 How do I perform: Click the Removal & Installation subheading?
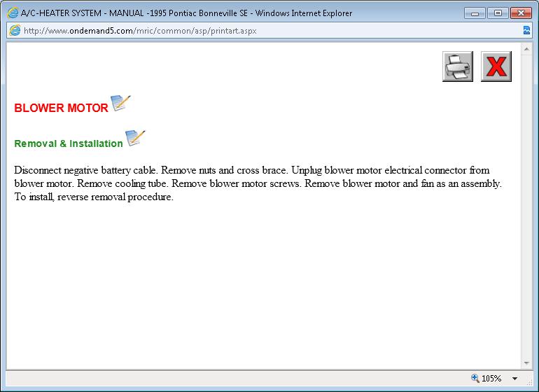69,143
